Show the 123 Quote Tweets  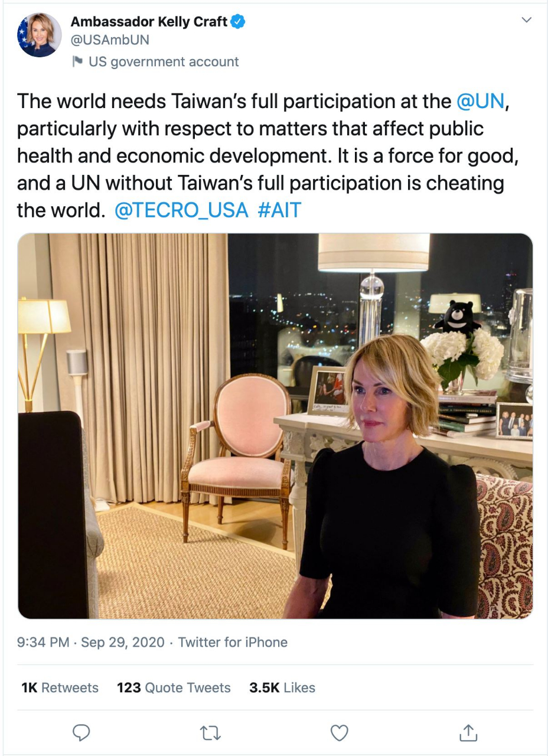(174, 687)
